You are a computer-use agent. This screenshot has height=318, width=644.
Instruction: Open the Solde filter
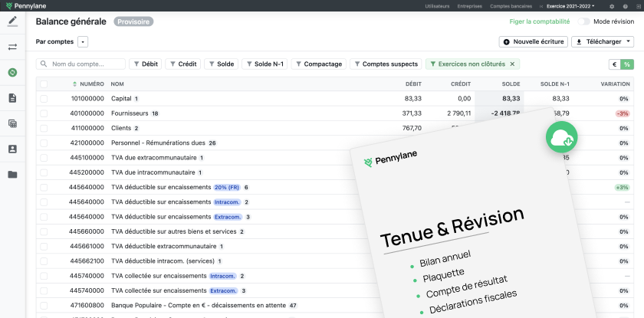click(x=221, y=64)
